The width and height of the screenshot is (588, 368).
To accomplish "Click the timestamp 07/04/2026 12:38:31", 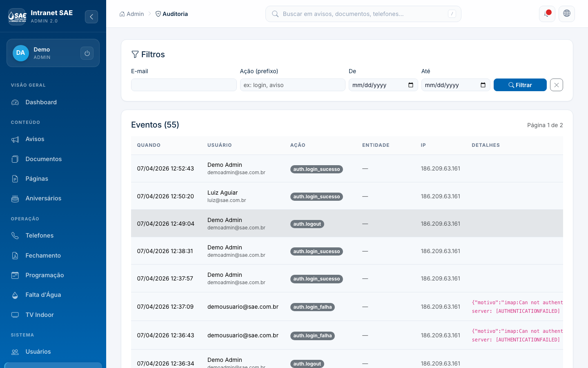I will point(165,251).
